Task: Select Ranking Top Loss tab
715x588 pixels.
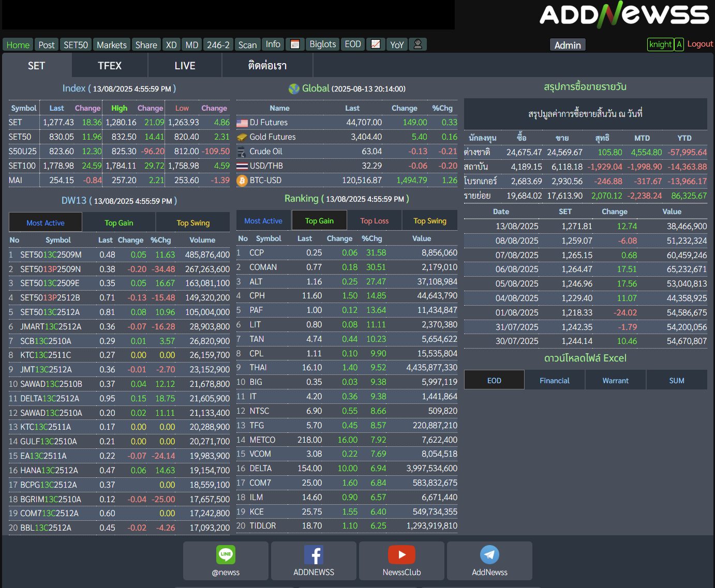Action: [x=375, y=221]
